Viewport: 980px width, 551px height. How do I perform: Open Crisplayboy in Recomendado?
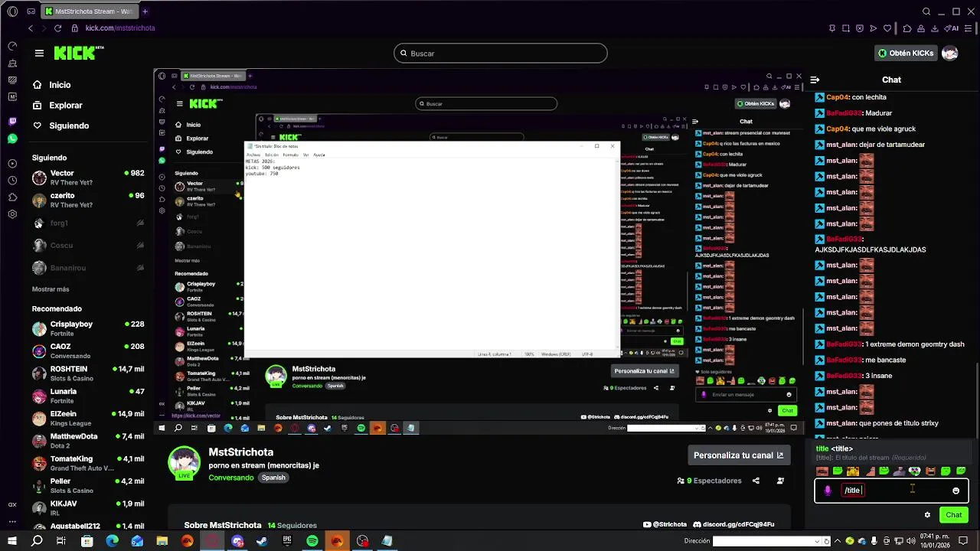click(x=88, y=329)
